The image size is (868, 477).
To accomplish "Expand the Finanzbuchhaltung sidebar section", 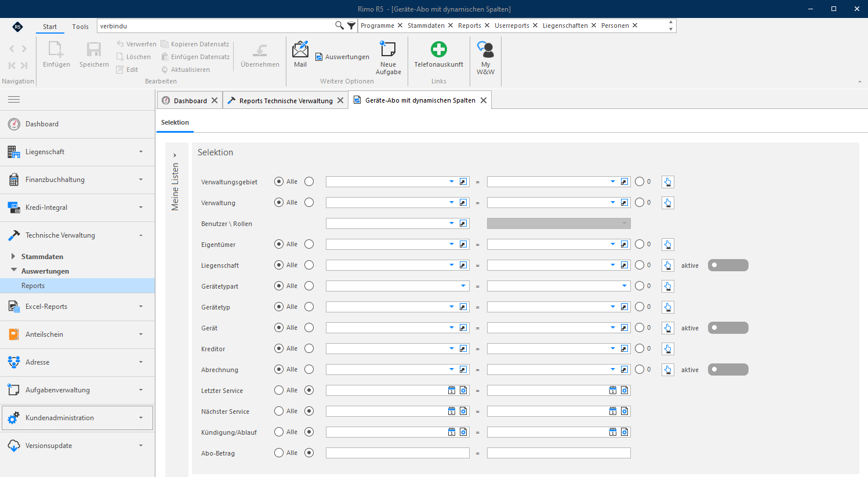I will 78,180.
